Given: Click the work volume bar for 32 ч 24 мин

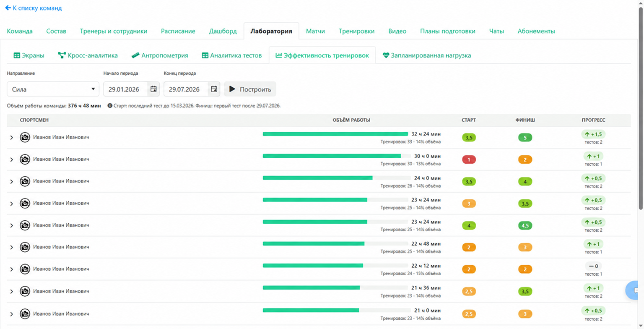Looking at the screenshot, I should (335, 134).
